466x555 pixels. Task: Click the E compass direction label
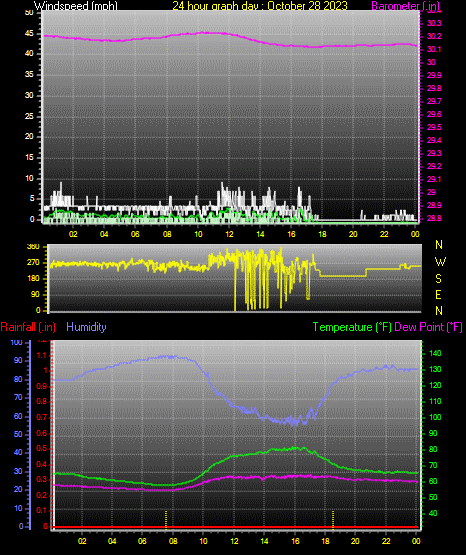coord(438,294)
